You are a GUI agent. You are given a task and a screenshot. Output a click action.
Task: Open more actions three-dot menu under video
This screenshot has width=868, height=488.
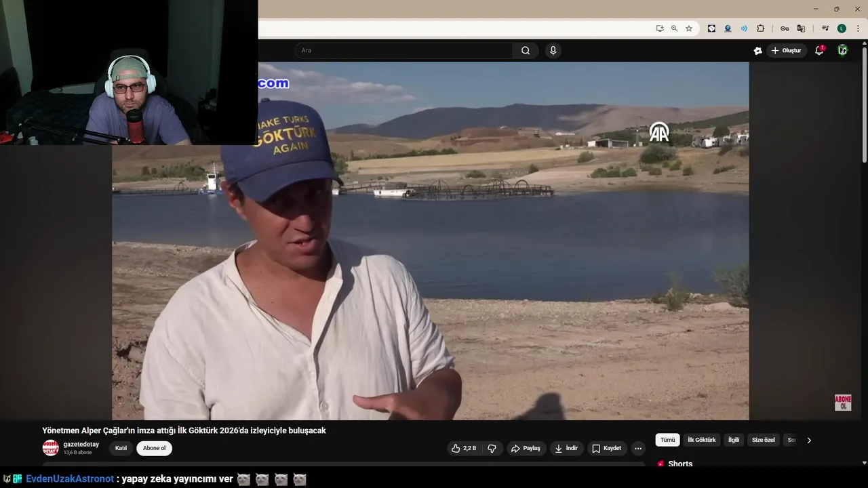[x=637, y=448]
